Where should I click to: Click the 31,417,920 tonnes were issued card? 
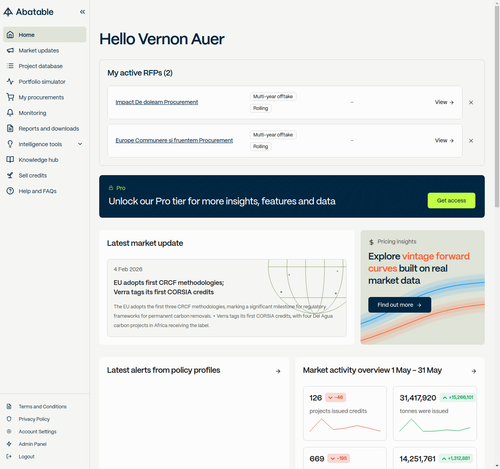[x=435, y=413]
